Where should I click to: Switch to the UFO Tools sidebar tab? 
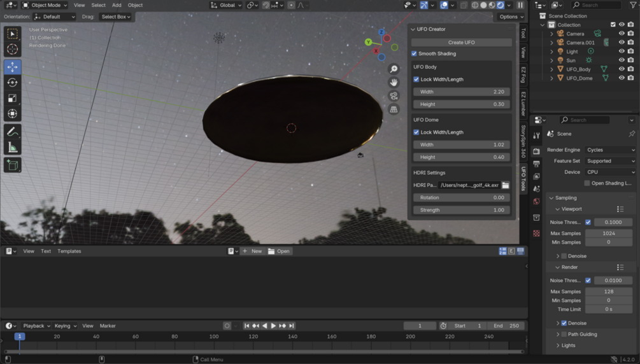point(523,179)
